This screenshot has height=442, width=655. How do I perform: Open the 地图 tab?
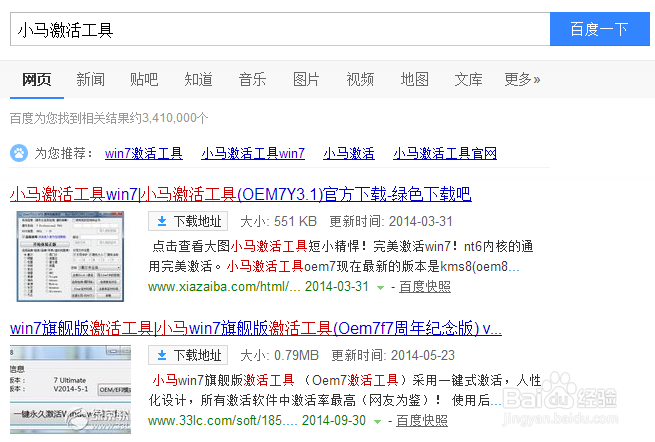pyautogui.click(x=414, y=79)
